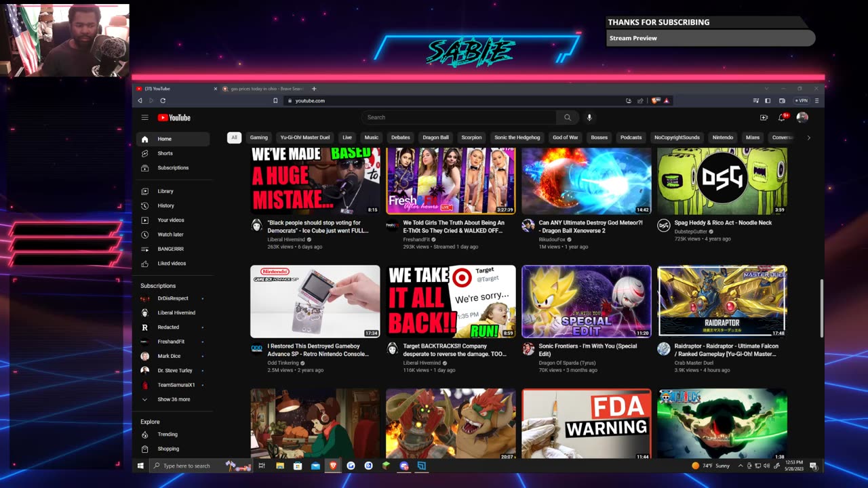Open a new browser tab

(x=314, y=89)
